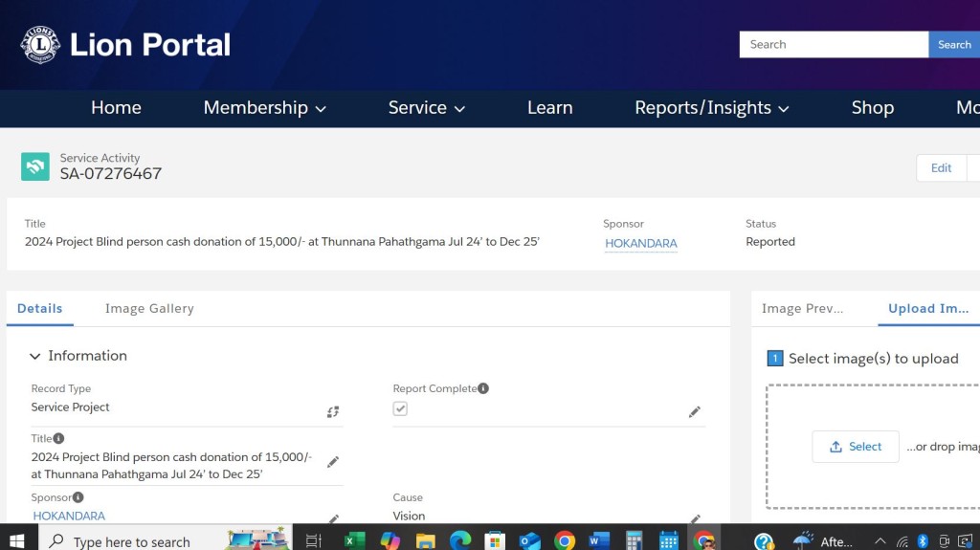Click the image drop zone area
The width and height of the screenshot is (980, 550).
pos(874,447)
